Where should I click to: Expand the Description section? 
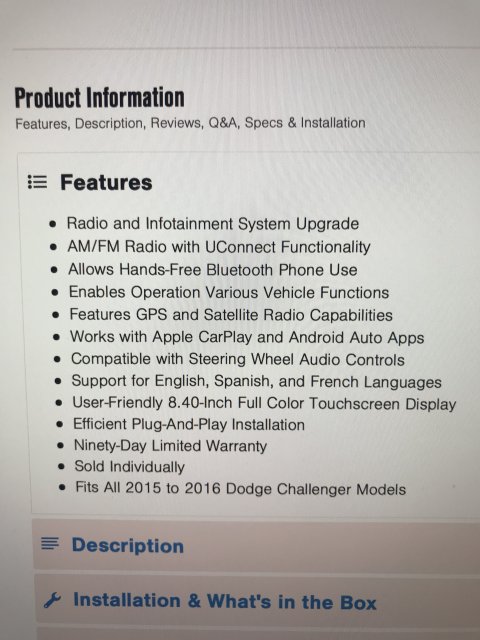[x=256, y=545]
